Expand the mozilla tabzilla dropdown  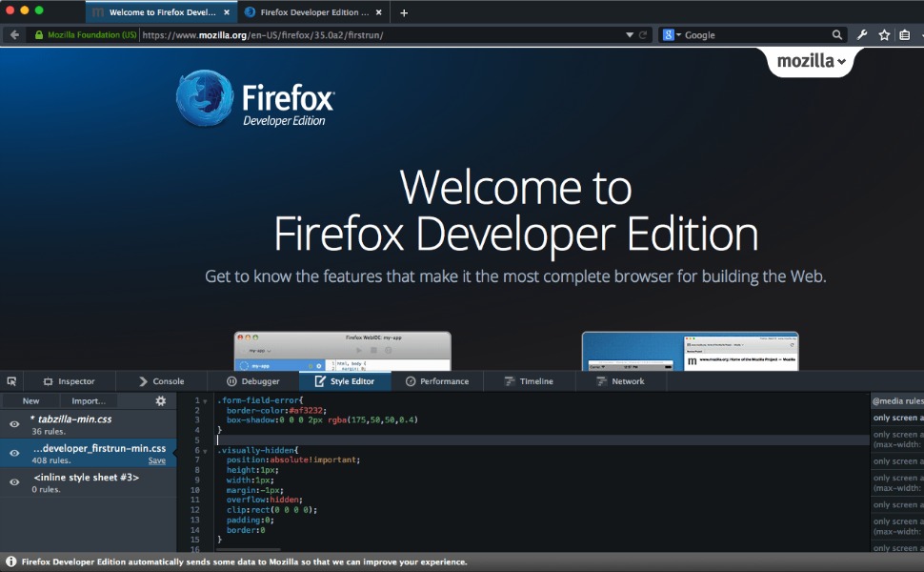pos(811,61)
